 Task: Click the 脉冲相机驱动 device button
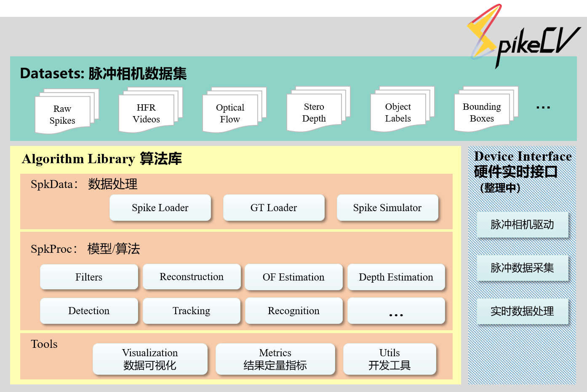(522, 225)
